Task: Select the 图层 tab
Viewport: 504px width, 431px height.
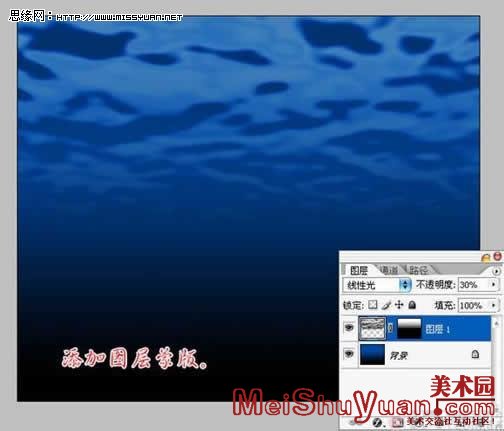Action: pyautogui.click(x=359, y=270)
